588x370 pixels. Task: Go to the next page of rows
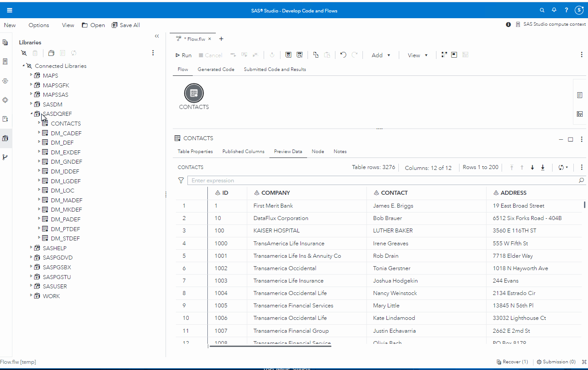click(x=532, y=168)
